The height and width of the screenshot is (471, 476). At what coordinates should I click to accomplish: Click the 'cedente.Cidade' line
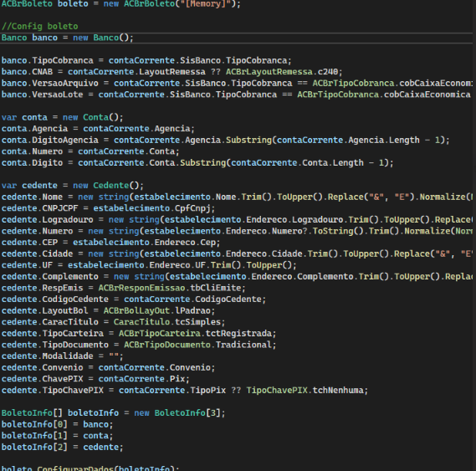pos(237,253)
